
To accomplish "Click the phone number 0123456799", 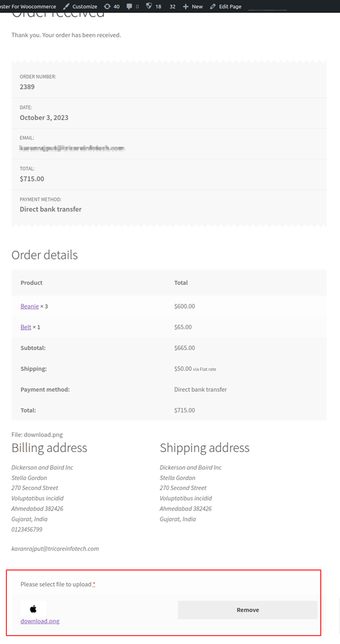I will pos(27,529).
